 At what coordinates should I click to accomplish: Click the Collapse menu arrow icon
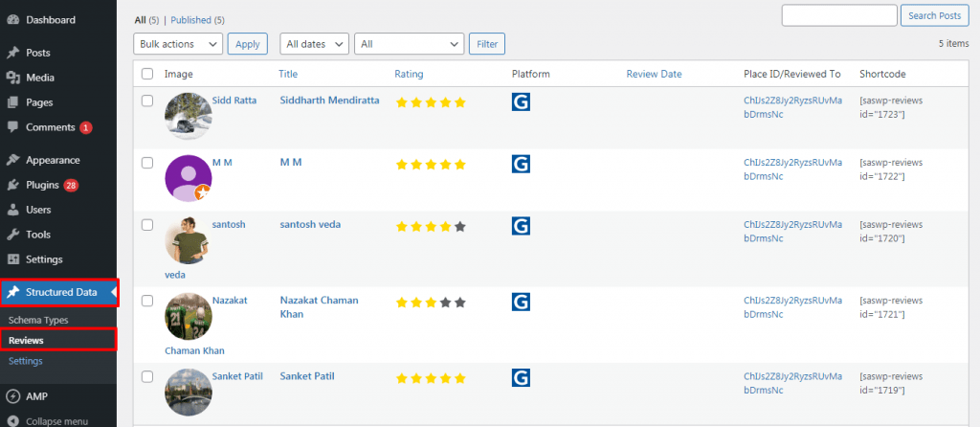click(x=12, y=421)
